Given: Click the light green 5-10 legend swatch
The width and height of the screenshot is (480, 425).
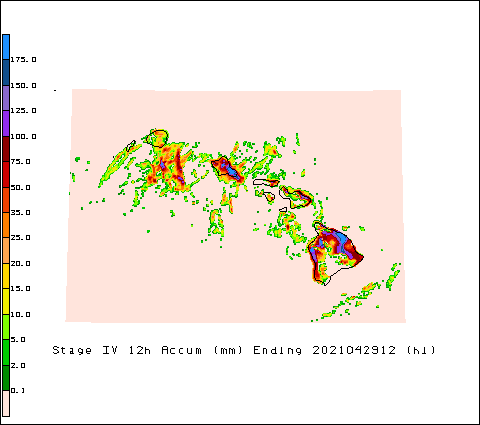Looking at the screenshot, I should tap(6, 327).
